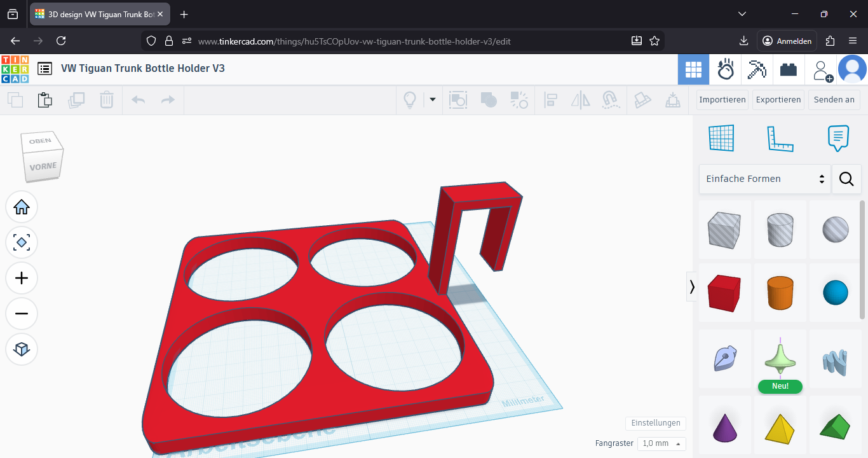Select the ruler tool icon

click(x=780, y=138)
